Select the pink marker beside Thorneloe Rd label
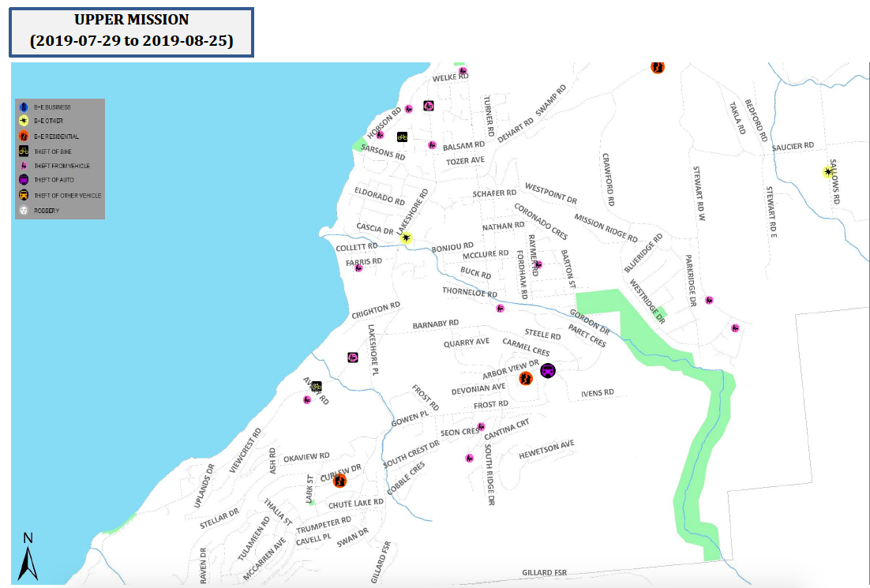Screen dimensions: 870x588 500,308
